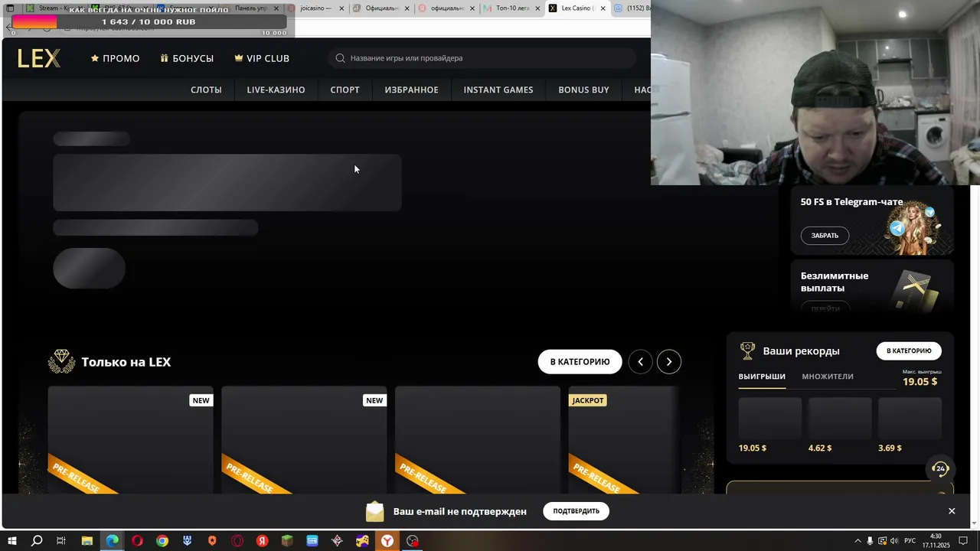Expand hidden system tray icons
Viewport: 980px width, 551px height.
(857, 541)
